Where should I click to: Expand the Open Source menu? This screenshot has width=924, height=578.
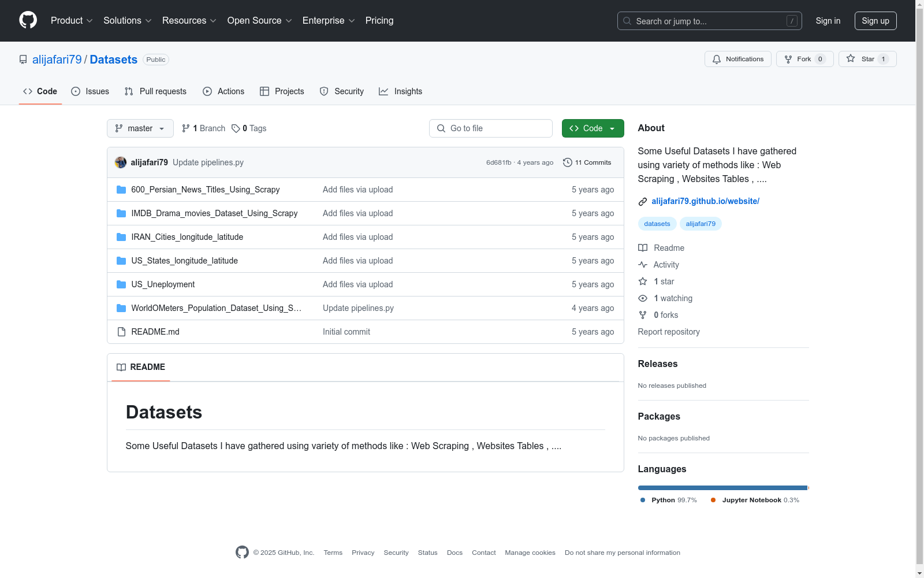pos(259,20)
